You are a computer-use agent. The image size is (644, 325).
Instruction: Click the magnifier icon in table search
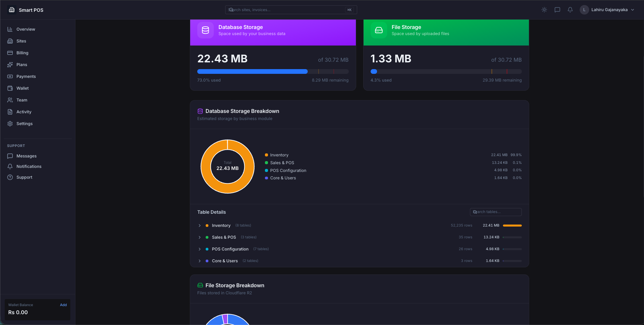point(475,212)
